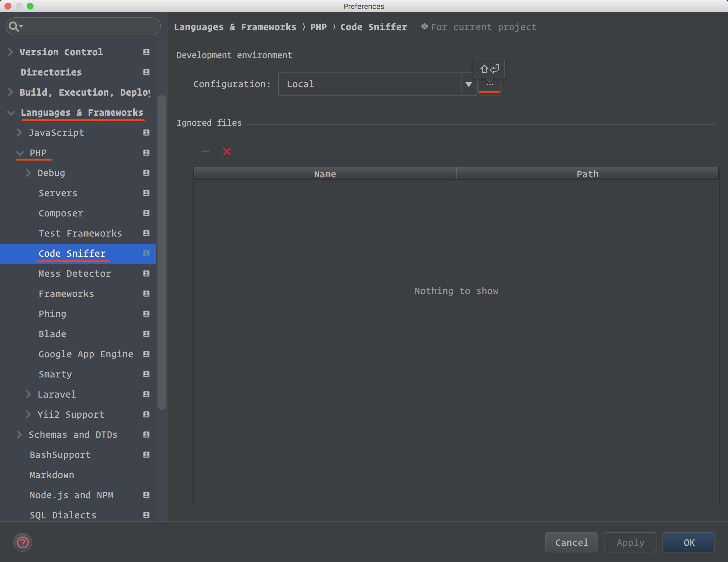Click the red remove ignored file icon

click(x=227, y=152)
